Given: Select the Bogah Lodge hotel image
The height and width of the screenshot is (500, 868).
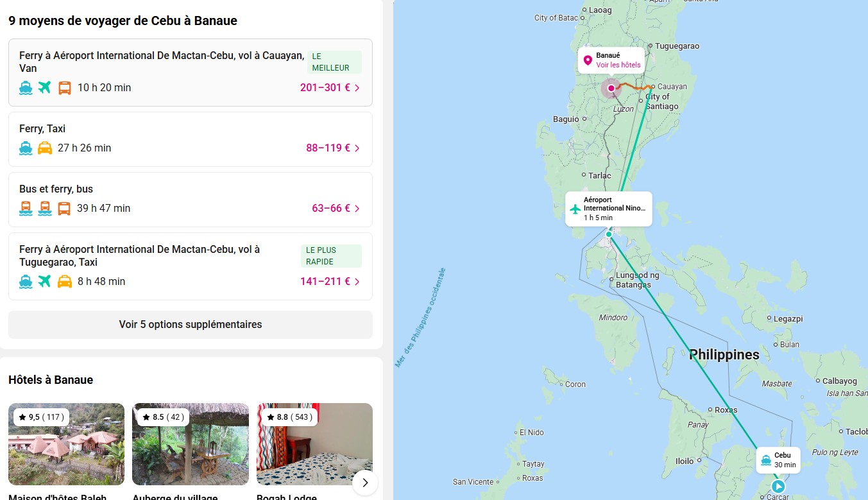Looking at the screenshot, I should (314, 444).
